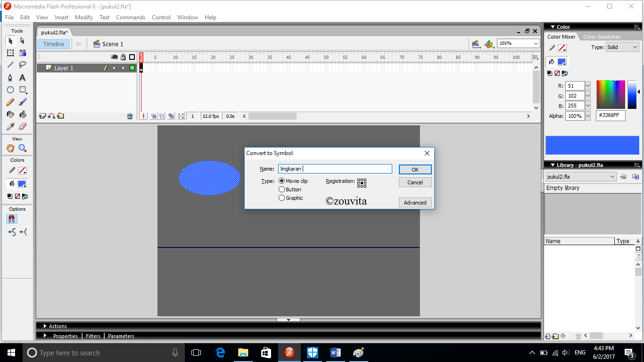The image size is (644, 362).
Task: Open the Insert menu
Action: point(61,17)
